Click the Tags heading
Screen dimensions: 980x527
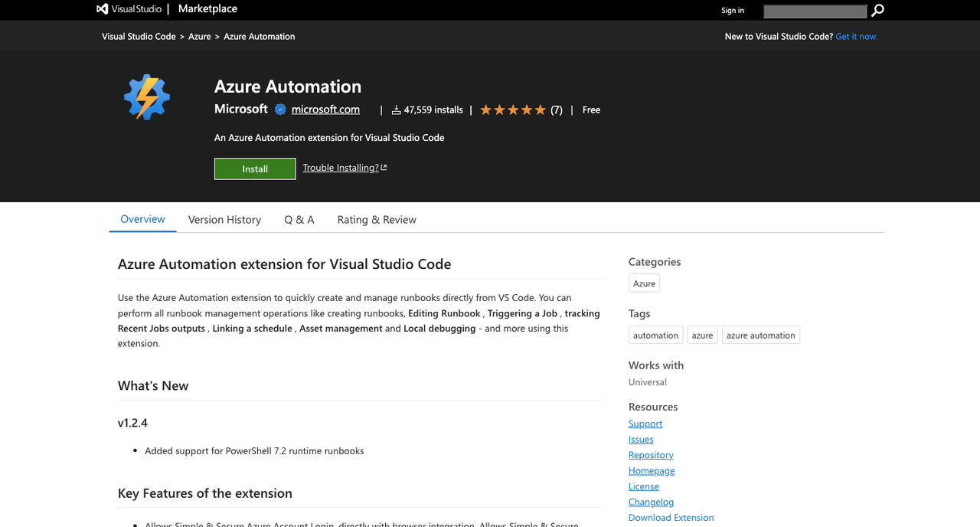639,314
